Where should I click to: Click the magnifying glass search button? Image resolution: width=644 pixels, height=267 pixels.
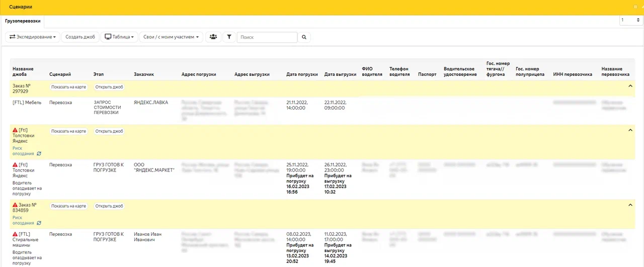(x=304, y=37)
